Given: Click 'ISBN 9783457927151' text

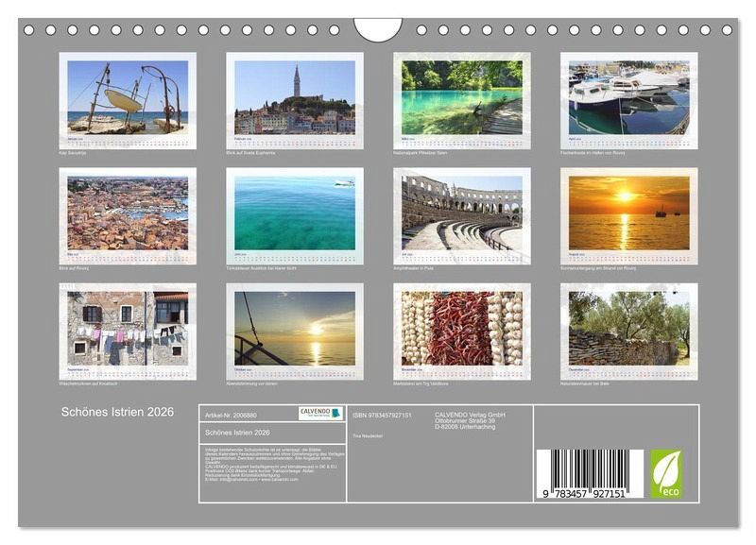Looking at the screenshot, I should coord(382,415).
